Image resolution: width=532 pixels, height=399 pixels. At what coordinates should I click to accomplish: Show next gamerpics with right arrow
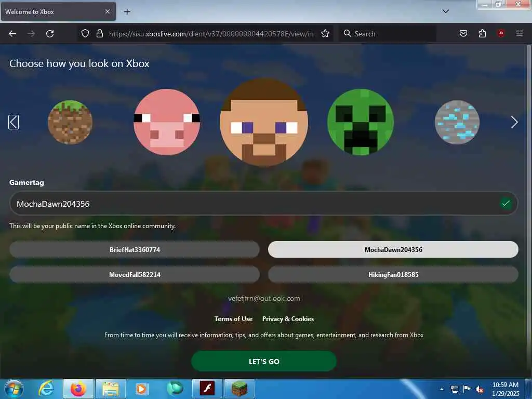pos(514,122)
